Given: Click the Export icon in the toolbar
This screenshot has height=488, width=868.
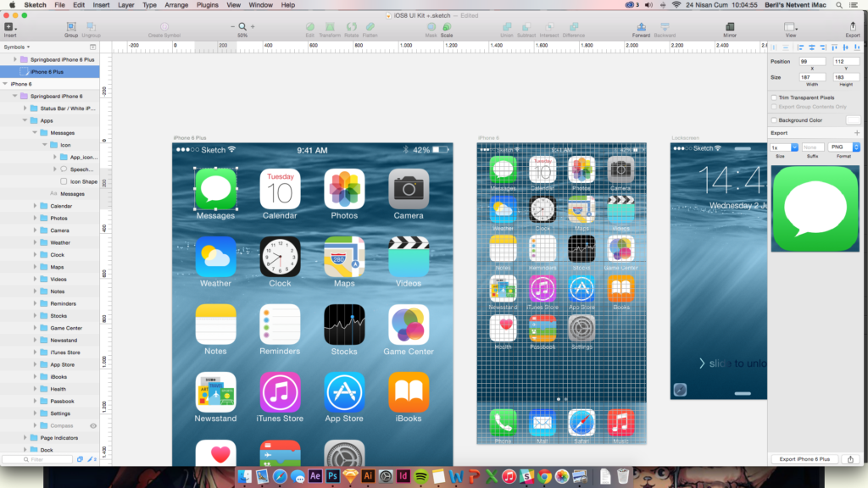Looking at the screenshot, I should tap(853, 27).
